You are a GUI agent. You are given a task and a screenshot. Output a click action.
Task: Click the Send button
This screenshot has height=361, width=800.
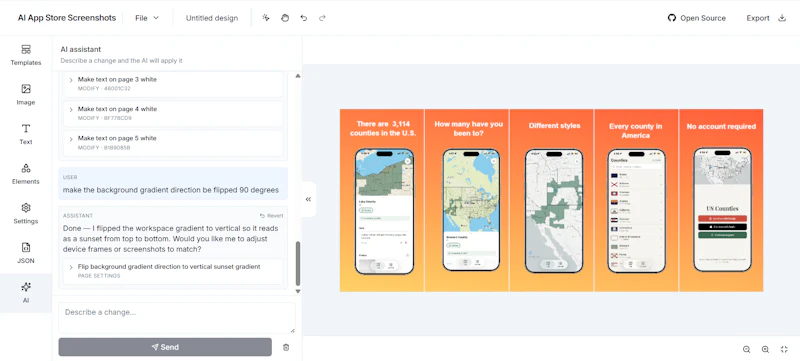click(165, 347)
